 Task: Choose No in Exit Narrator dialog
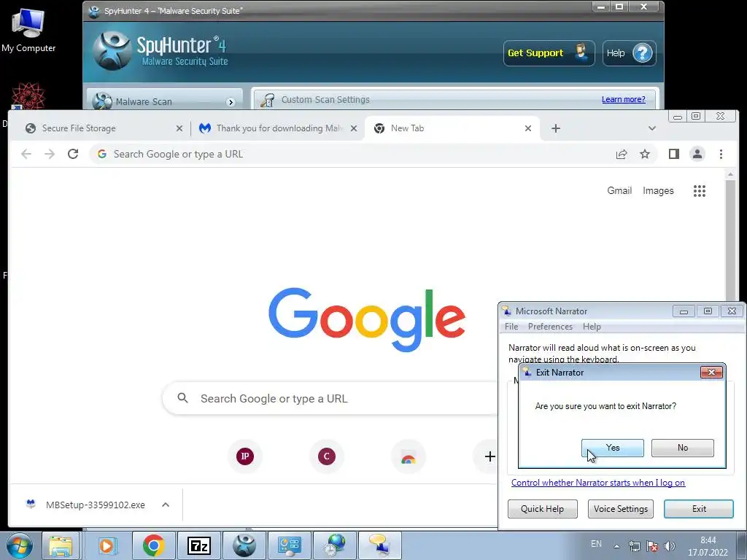(682, 448)
